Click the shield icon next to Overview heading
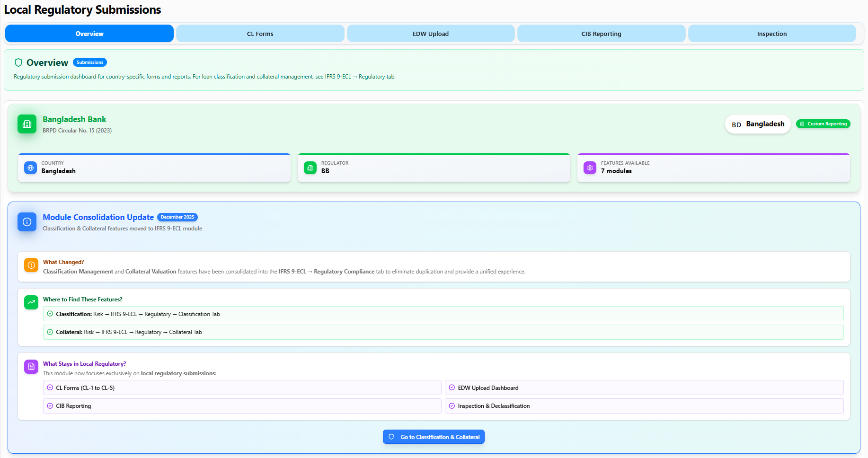Viewport: 868px width, 458px height. (18, 62)
